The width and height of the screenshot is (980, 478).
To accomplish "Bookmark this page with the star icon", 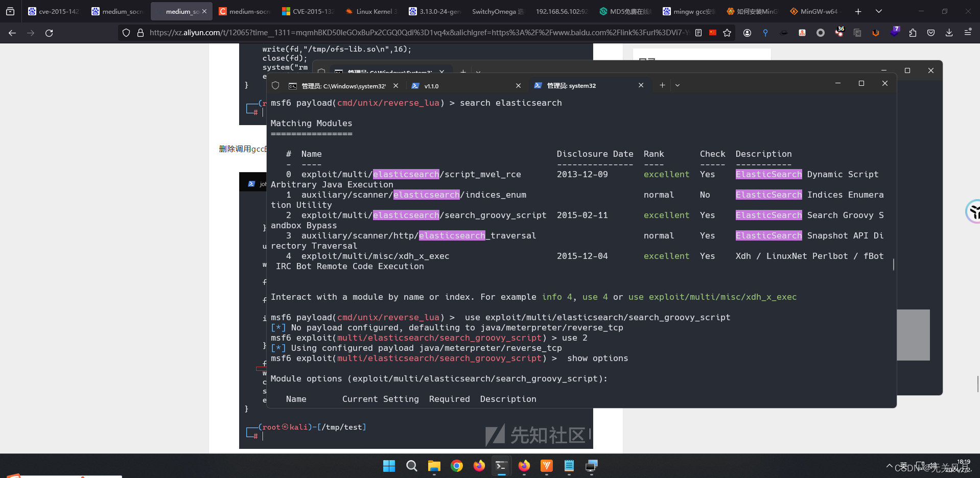I will tap(727, 33).
